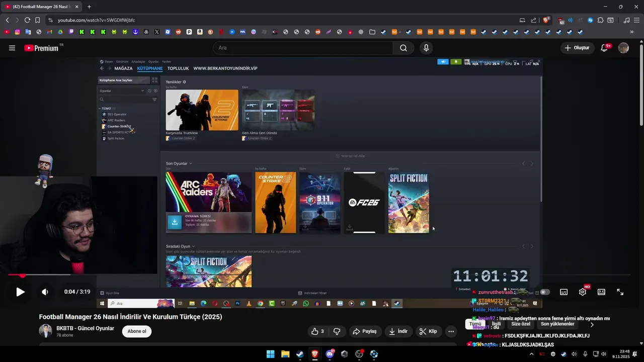The image size is (644, 362).
Task: Open the Instagram bookmark
Action: click(17, 32)
